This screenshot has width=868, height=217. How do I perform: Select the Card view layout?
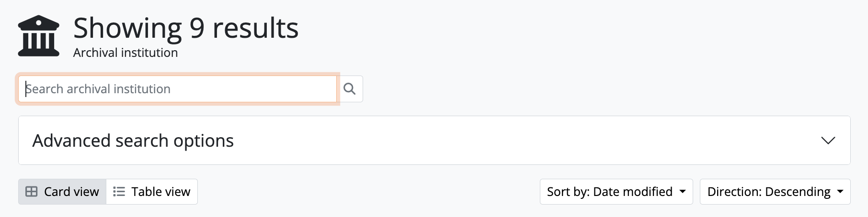tap(62, 192)
